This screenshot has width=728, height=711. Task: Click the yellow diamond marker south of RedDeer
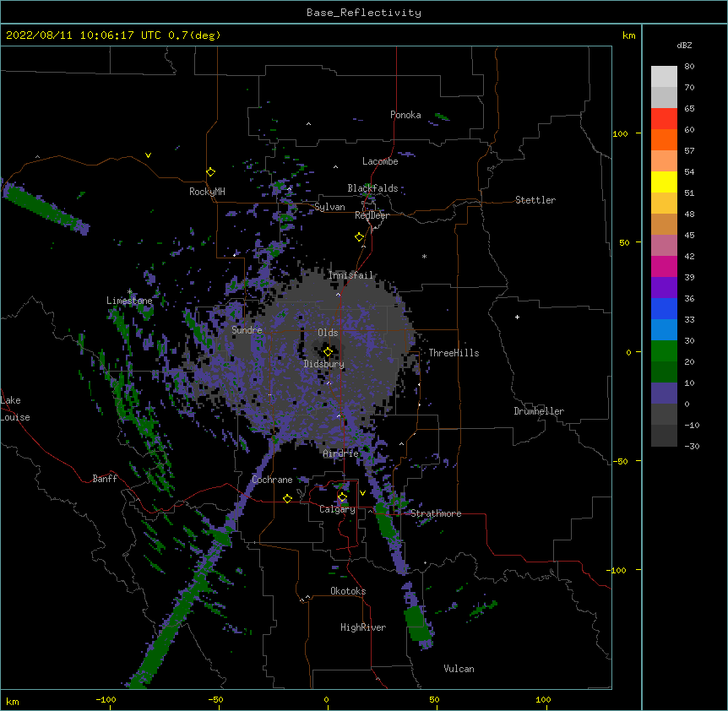[x=360, y=237]
